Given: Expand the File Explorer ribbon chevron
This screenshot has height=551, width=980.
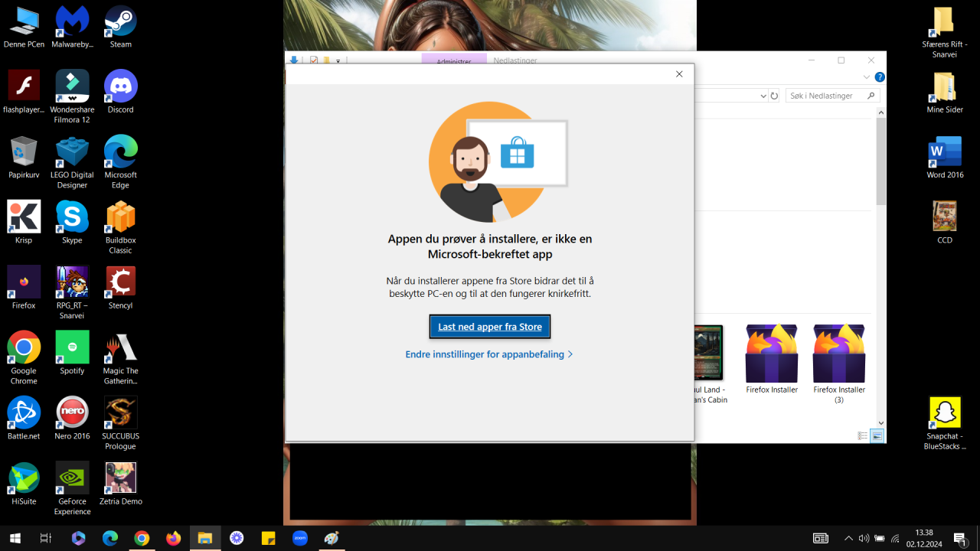Looking at the screenshot, I should point(867,77).
